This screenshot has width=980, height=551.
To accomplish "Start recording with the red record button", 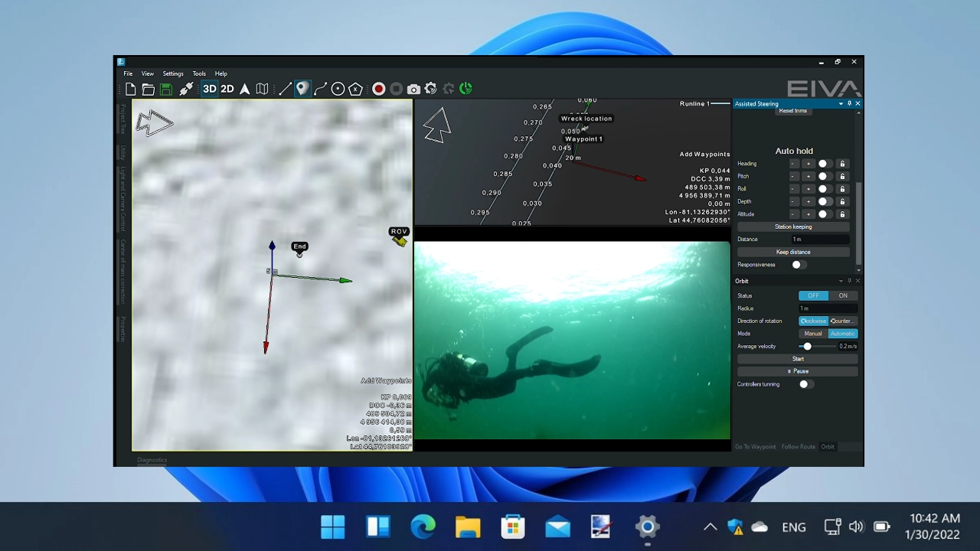I will point(378,89).
